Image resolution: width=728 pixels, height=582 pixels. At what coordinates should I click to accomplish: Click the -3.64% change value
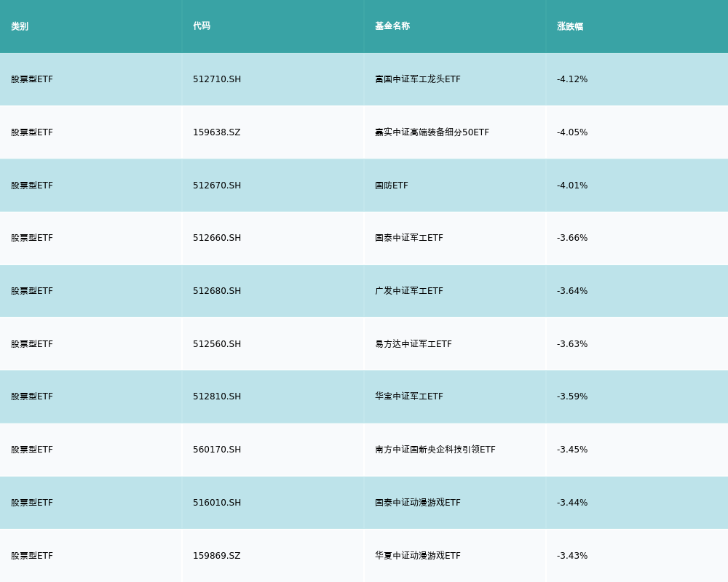(572, 291)
